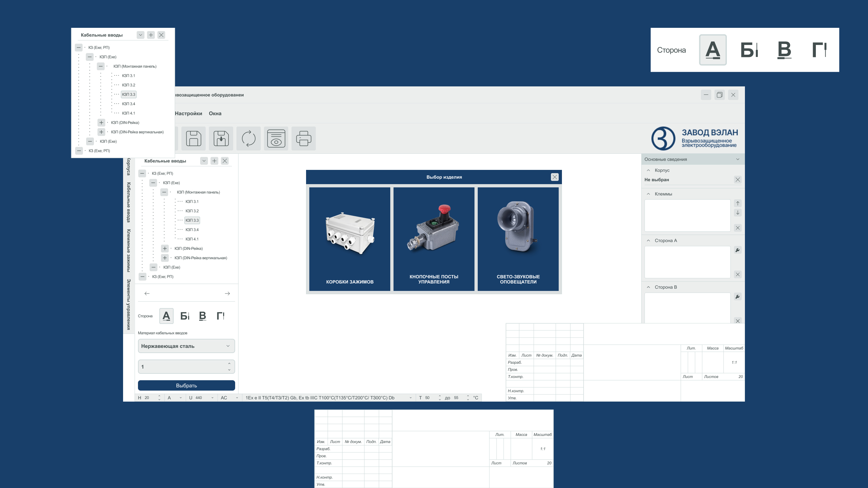Screen dimensions: 868x488
Task: Toggle side Б in main window Сторона row
Action: click(x=185, y=316)
